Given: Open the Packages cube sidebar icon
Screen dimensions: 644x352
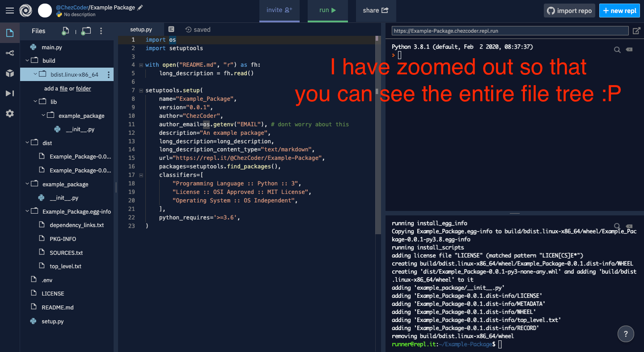Looking at the screenshot, I should click(x=9, y=73).
